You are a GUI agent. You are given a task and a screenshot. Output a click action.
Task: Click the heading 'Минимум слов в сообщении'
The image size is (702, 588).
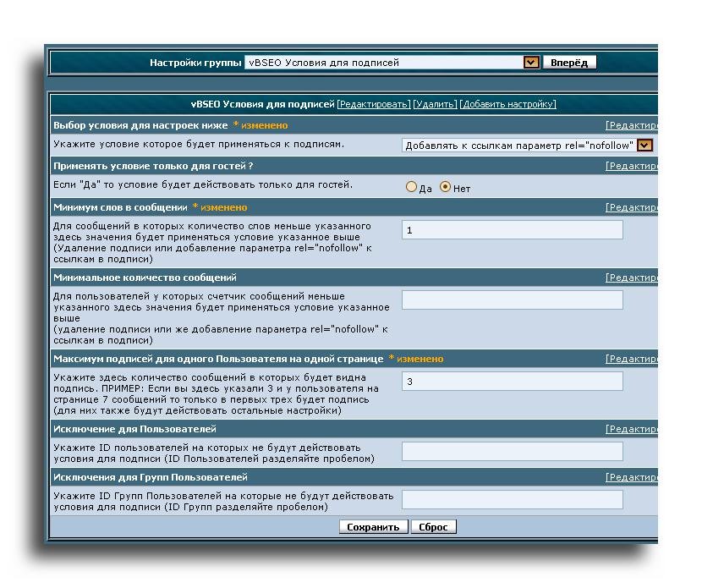(120, 207)
